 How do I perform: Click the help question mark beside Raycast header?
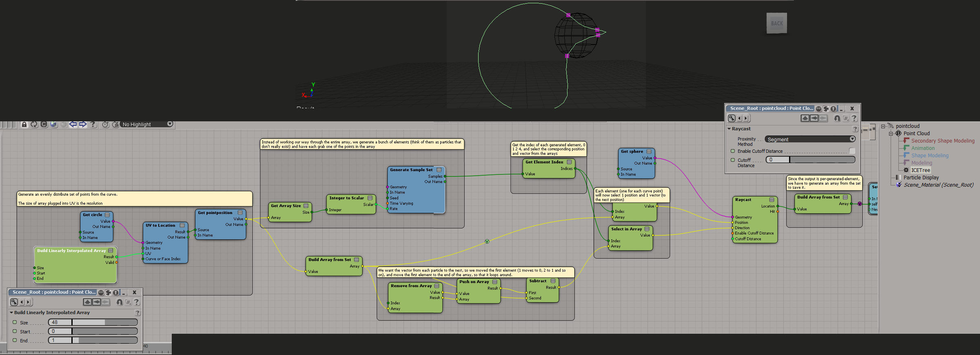[855, 129]
